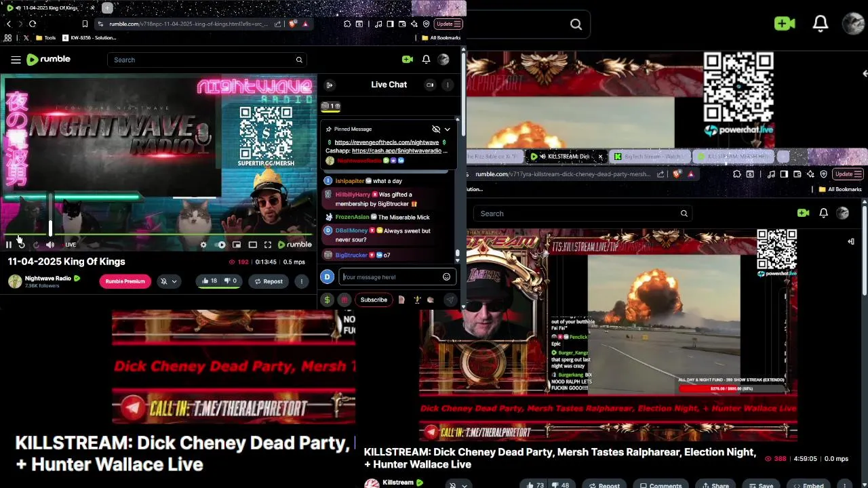Like the King Of Kings video
This screenshot has width=868, height=488.
point(210,281)
